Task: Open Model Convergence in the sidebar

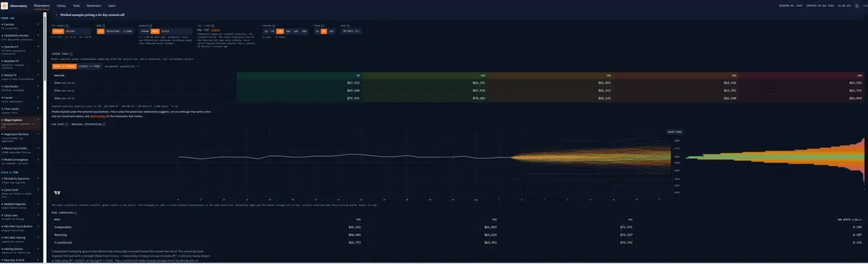Action: click(x=21, y=162)
